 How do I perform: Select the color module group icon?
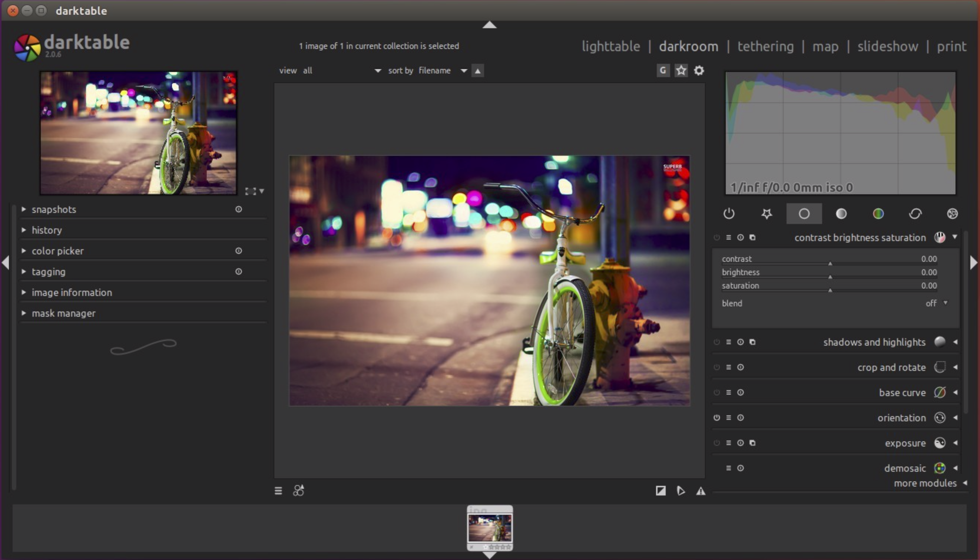click(878, 214)
